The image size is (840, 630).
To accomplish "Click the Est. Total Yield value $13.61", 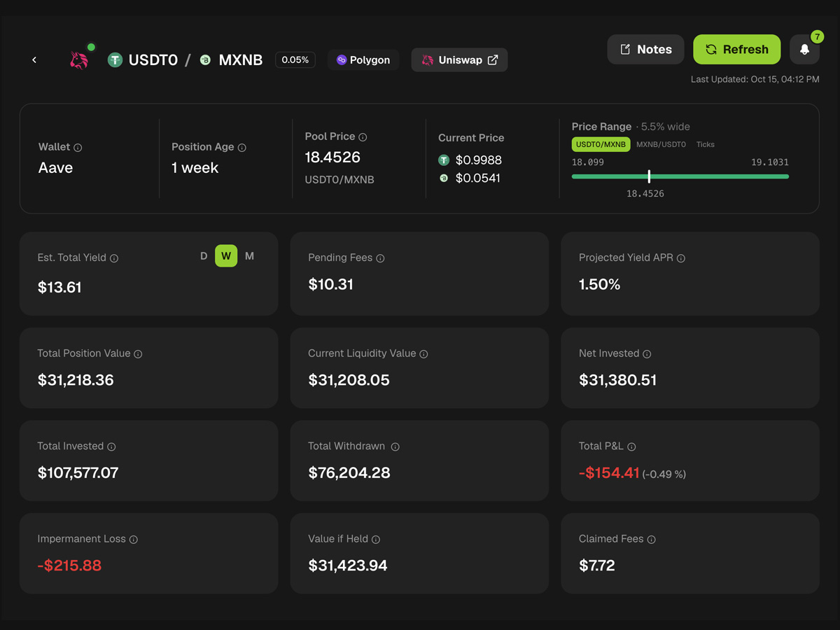I will pyautogui.click(x=59, y=288).
